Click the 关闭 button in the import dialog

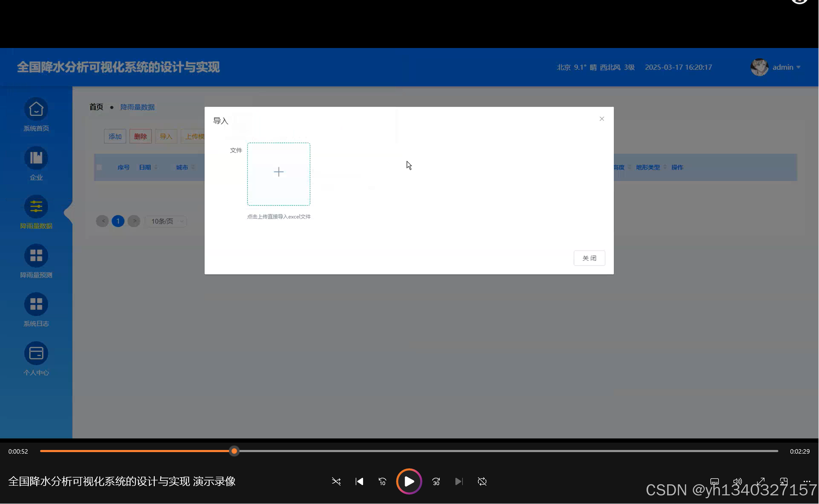coord(589,258)
